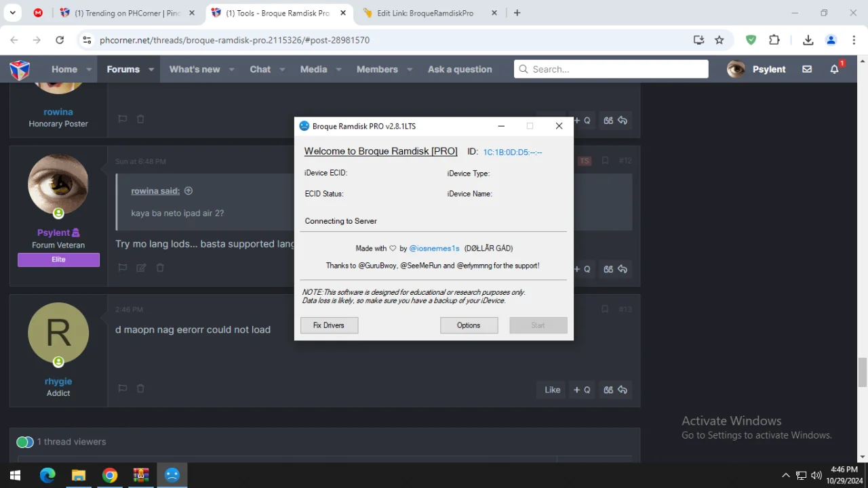The width and height of the screenshot is (868, 488).
Task: Click reply arrow in rowina's post
Action: tap(623, 120)
